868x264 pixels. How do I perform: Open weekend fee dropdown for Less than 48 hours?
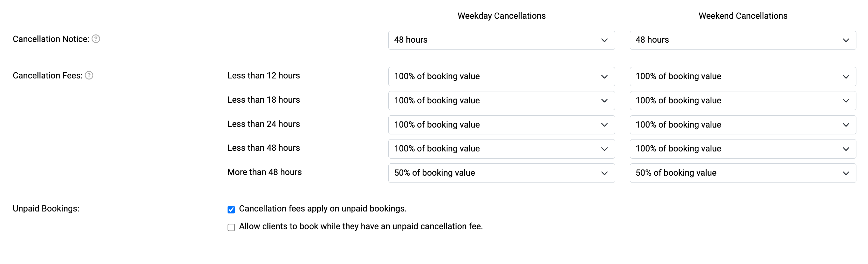(x=743, y=149)
